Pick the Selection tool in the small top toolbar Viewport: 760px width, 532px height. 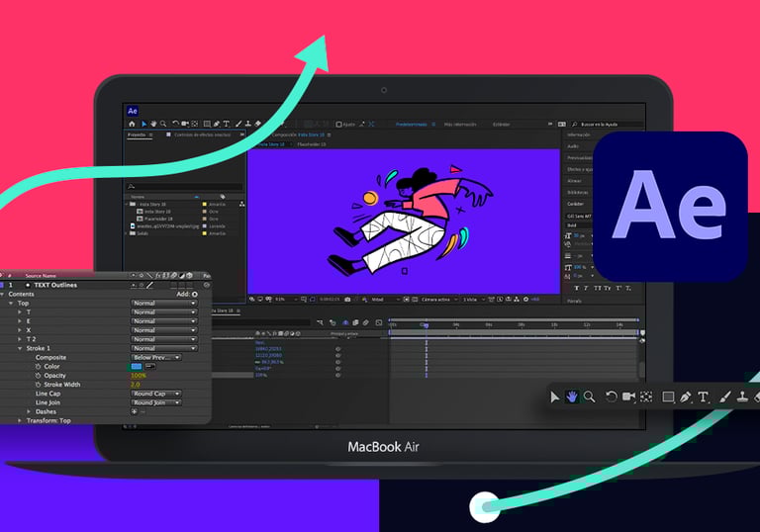[143, 124]
